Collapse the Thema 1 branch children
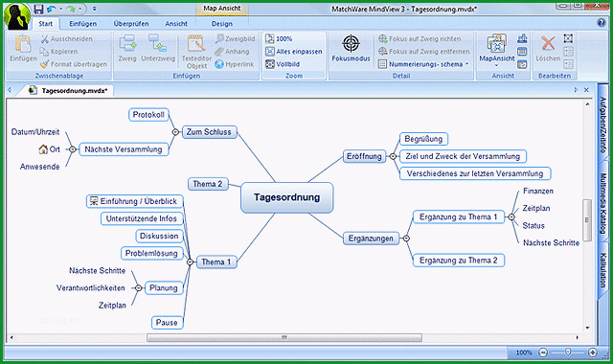 click(190, 262)
